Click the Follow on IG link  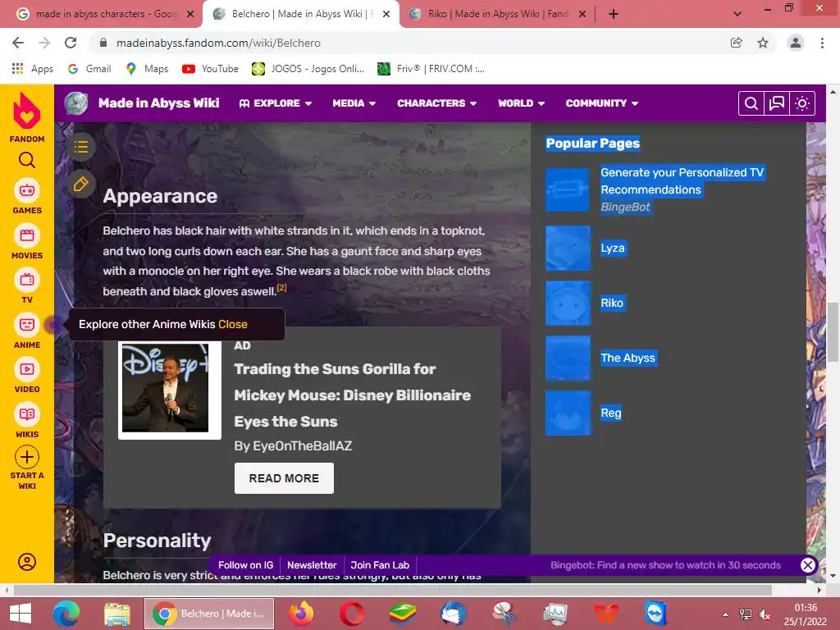pos(245,564)
